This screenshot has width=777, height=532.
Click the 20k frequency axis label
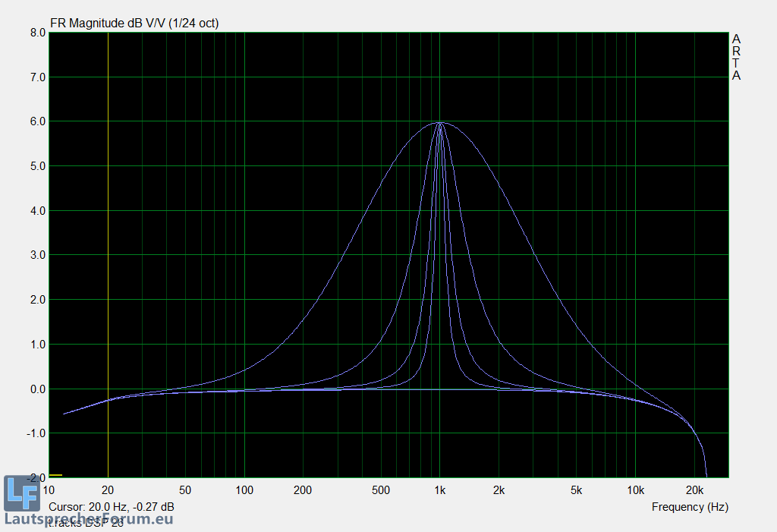click(x=694, y=490)
